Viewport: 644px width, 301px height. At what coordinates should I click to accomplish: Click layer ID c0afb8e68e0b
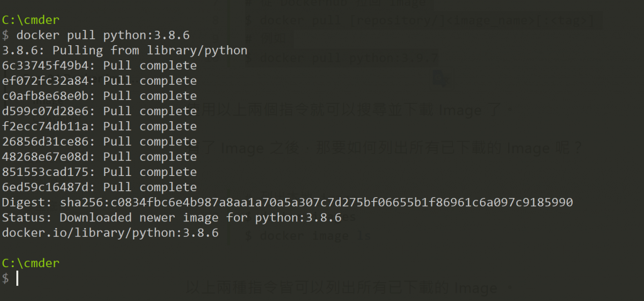47,96
